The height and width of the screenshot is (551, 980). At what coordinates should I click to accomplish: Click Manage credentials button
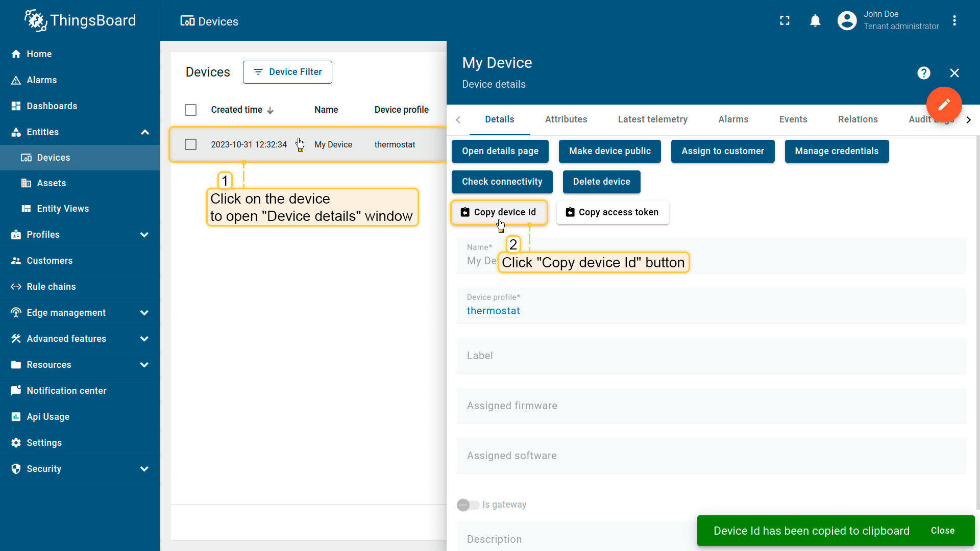[836, 151]
